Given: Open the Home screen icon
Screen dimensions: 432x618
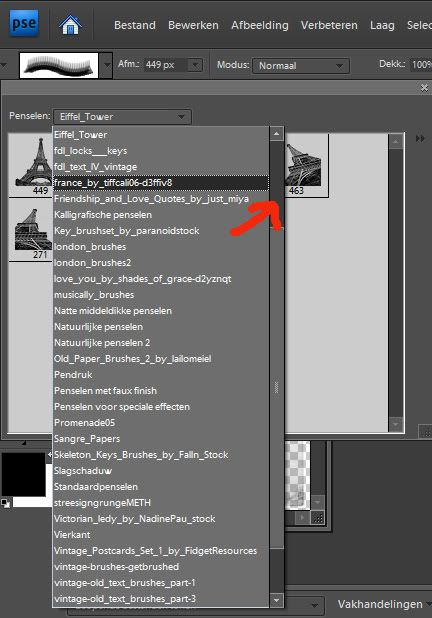Looking at the screenshot, I should pyautogui.click(x=70, y=24).
